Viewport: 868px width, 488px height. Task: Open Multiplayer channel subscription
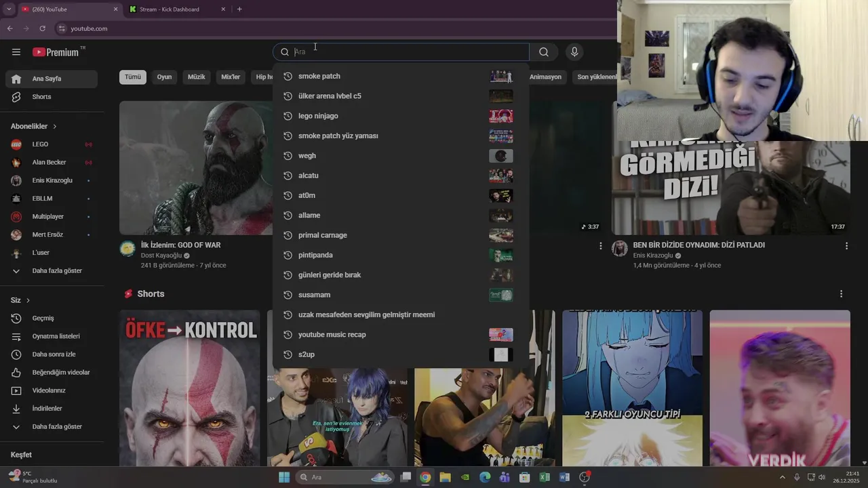pos(52,216)
